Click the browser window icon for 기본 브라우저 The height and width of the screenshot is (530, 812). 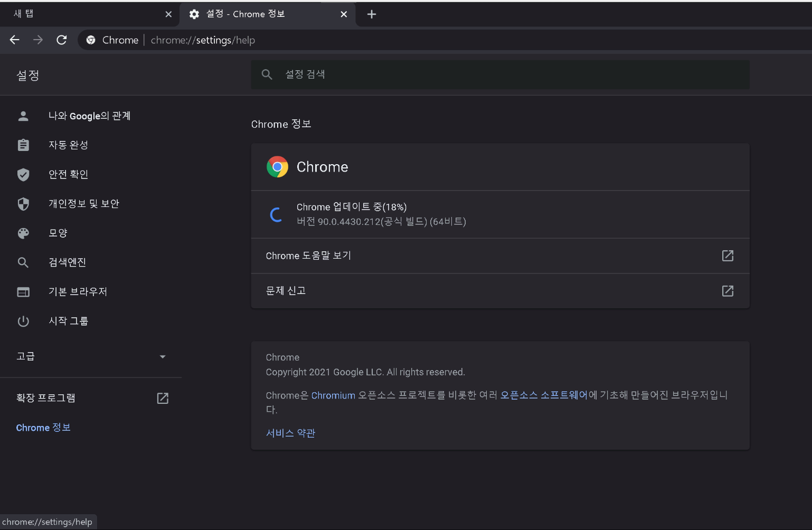coord(23,292)
